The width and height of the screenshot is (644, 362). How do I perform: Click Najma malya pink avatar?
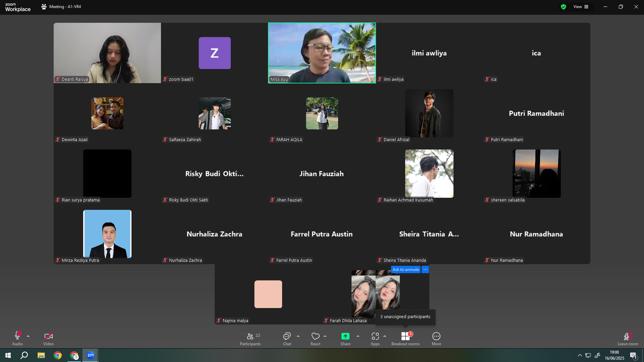[x=268, y=294]
